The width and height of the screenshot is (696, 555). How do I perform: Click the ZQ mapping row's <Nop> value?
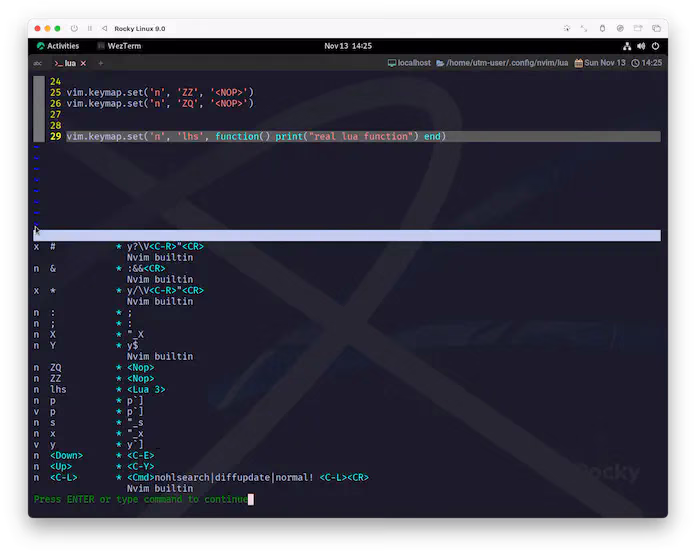140,368
